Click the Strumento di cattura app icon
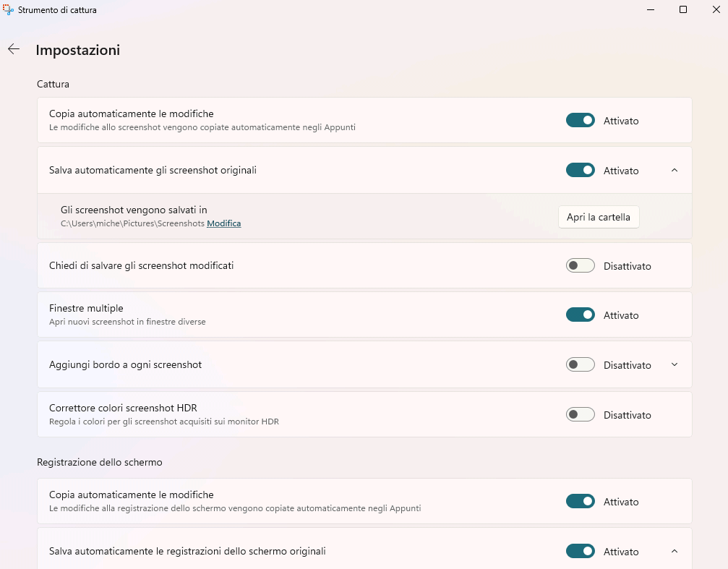This screenshot has height=569, width=728. [x=9, y=10]
